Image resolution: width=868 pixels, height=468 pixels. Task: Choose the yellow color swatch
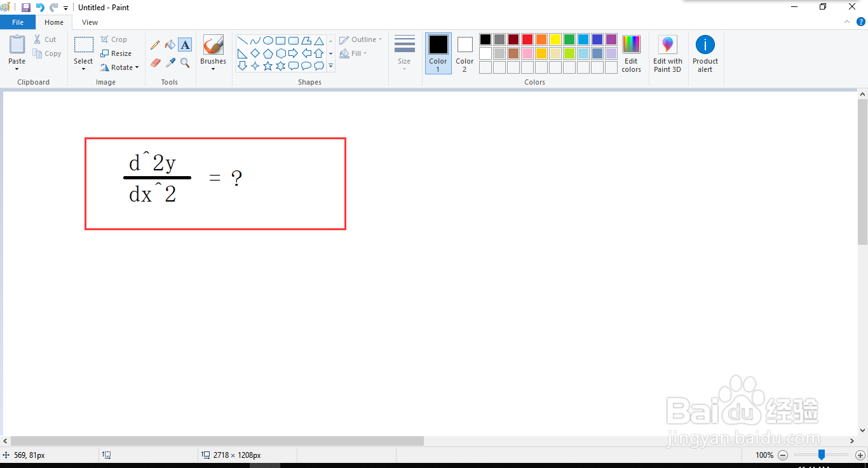tap(555, 39)
